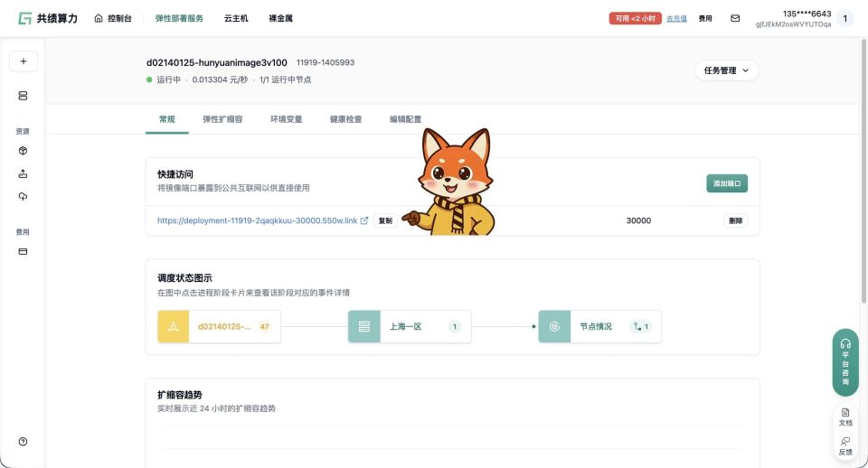
Task: Open the 节点情况 stage card
Action: 600,326
